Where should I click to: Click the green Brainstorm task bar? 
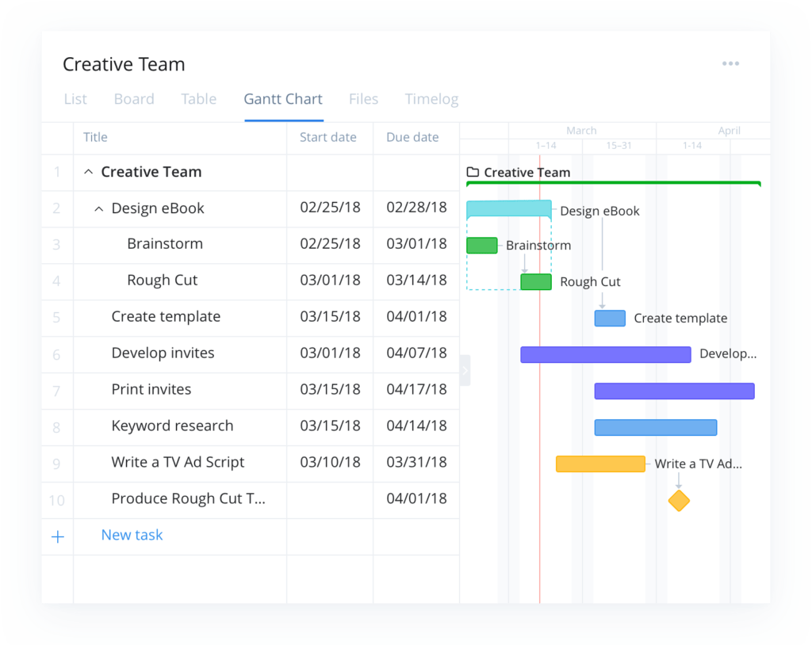481,246
